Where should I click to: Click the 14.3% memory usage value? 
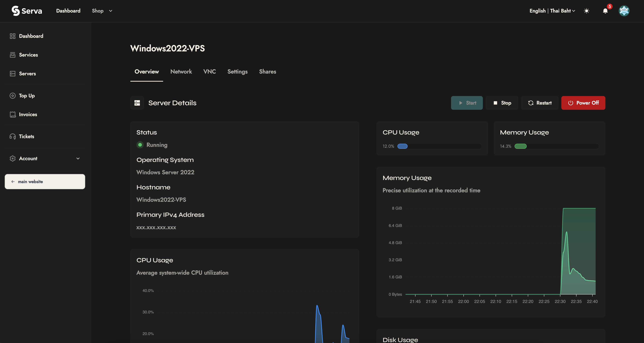(506, 146)
